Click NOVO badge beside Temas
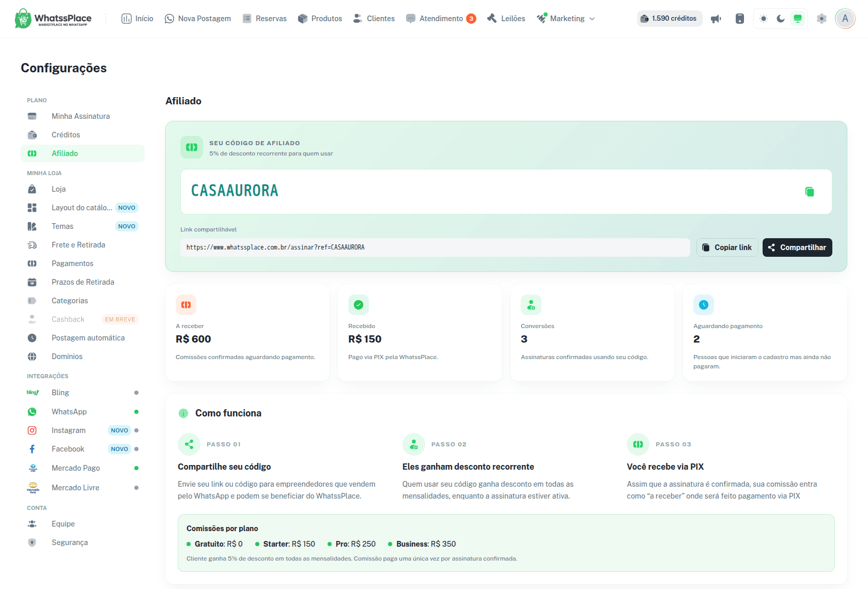868x589 pixels. tap(127, 226)
